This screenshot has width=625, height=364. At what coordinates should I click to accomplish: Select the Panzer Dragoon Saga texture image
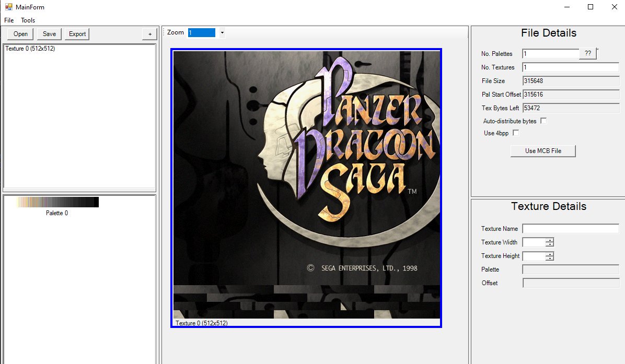click(307, 184)
